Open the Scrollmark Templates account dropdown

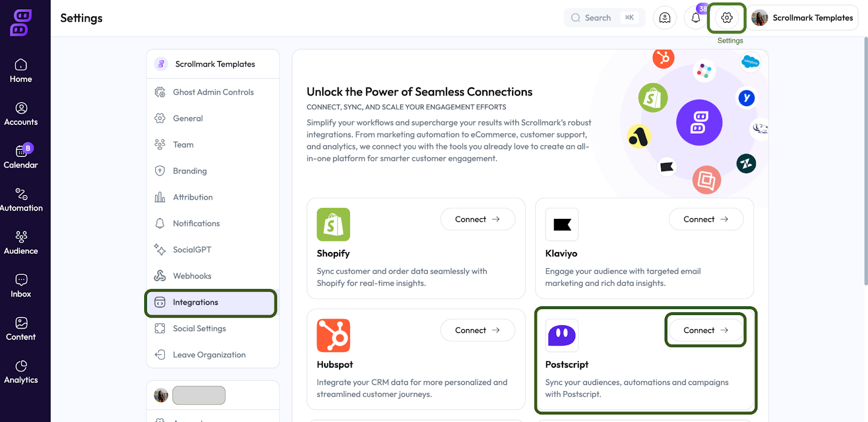pyautogui.click(x=805, y=18)
